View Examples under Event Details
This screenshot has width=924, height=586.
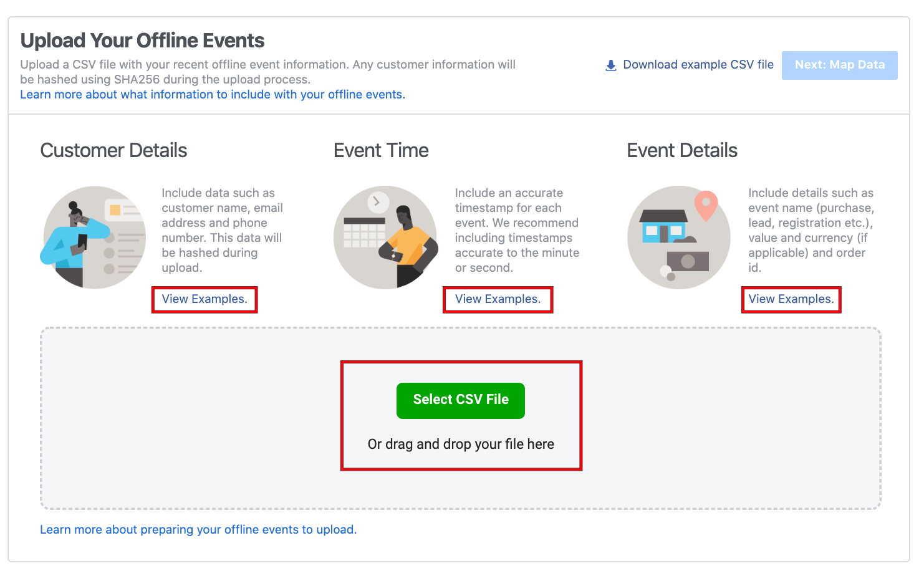tap(791, 299)
